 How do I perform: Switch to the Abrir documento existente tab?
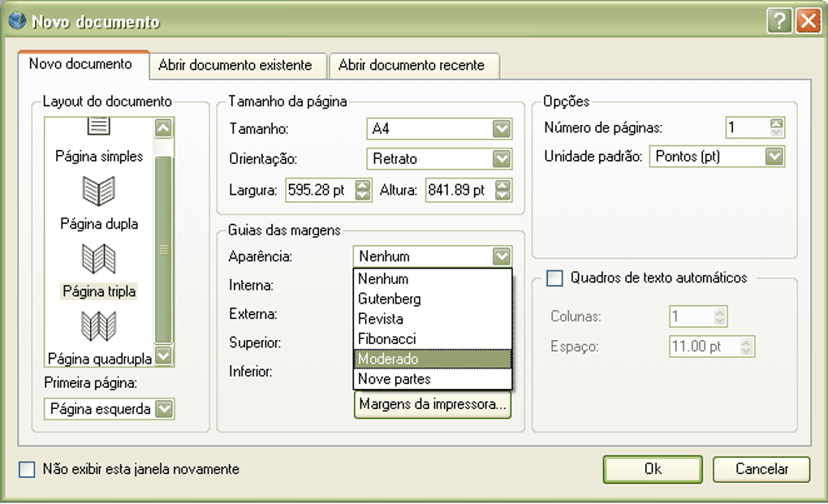click(x=237, y=66)
